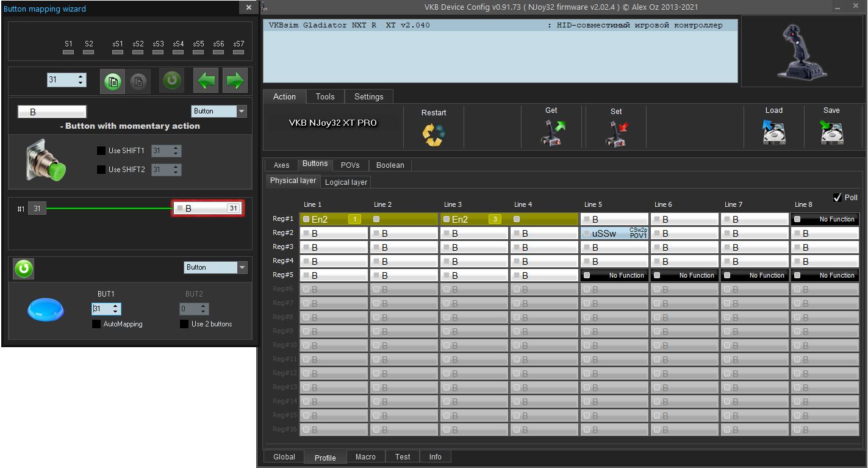Image resolution: width=868 pixels, height=468 pixels.
Task: Click the Get settings joystick icon
Action: [x=551, y=132]
